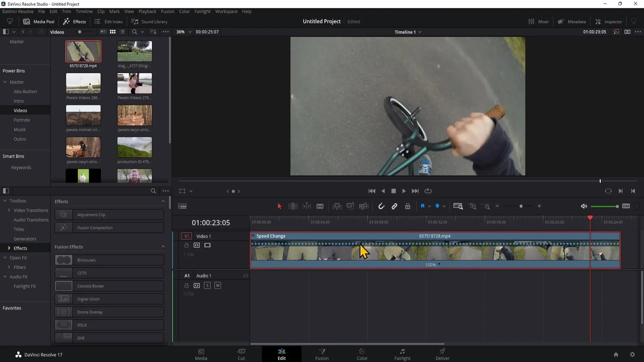Click Detail Zoom icon

click(472, 206)
